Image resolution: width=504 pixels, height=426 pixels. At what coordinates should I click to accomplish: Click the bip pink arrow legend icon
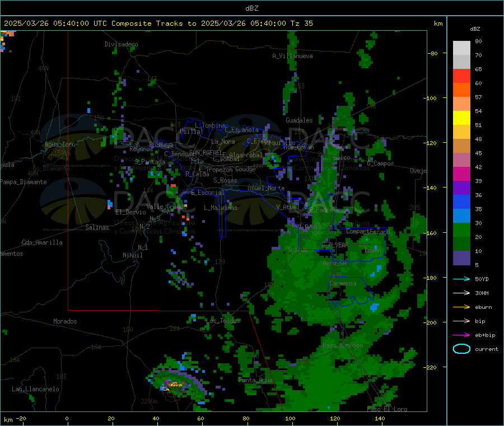click(x=461, y=321)
